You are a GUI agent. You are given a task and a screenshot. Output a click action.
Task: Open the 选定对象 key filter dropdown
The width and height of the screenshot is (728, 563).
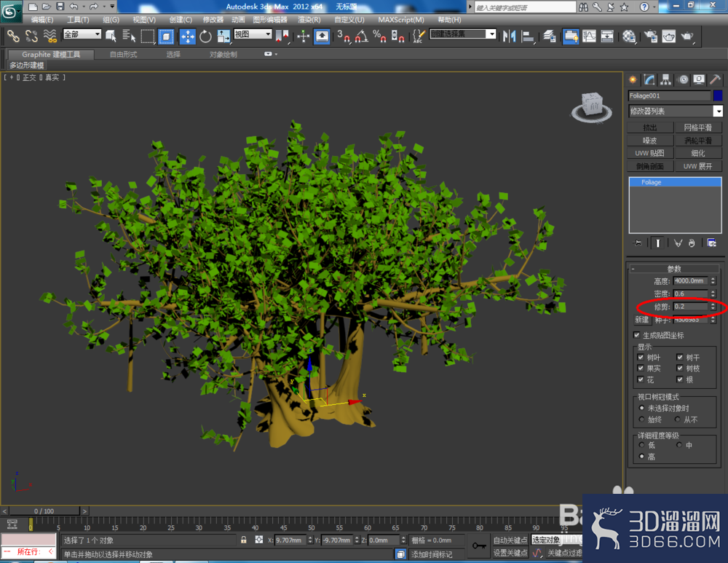coord(556,540)
